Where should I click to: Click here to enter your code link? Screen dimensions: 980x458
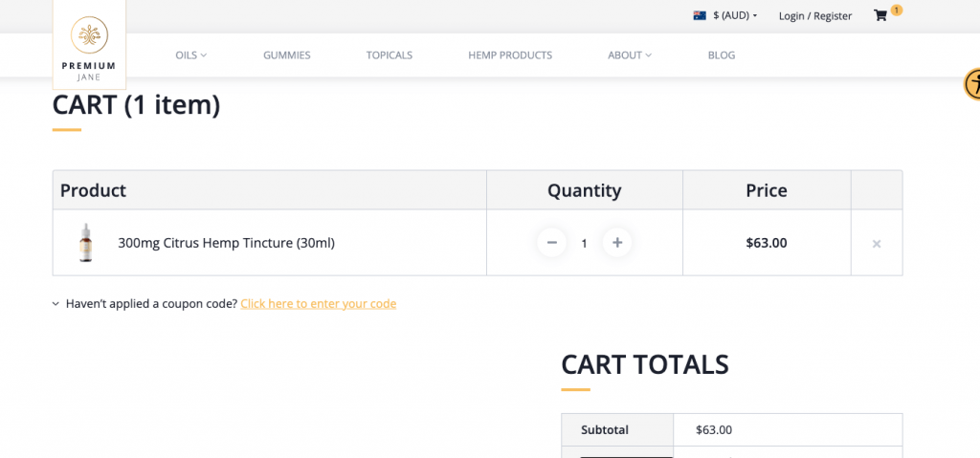[x=318, y=304]
